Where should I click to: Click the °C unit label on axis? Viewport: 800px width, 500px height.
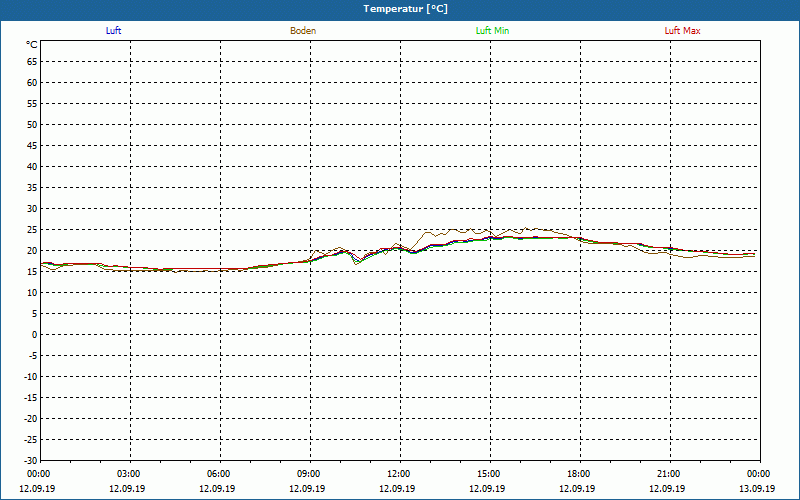pyautogui.click(x=32, y=45)
